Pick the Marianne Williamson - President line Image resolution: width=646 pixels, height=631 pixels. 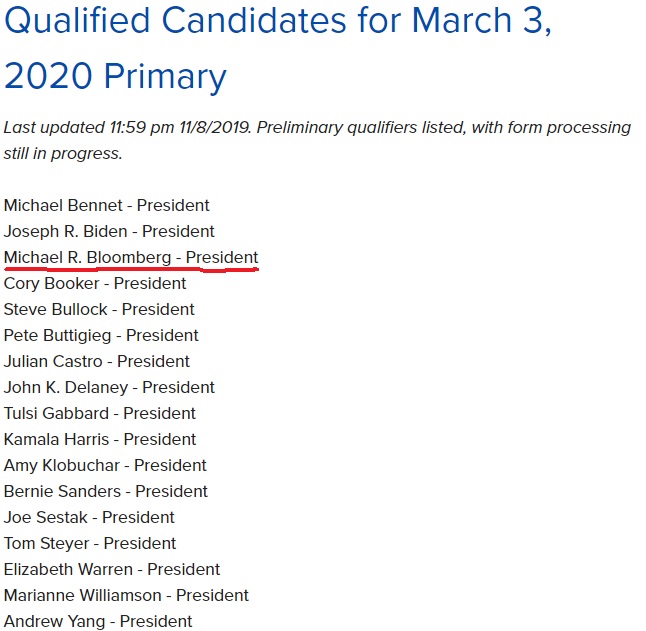point(126,595)
